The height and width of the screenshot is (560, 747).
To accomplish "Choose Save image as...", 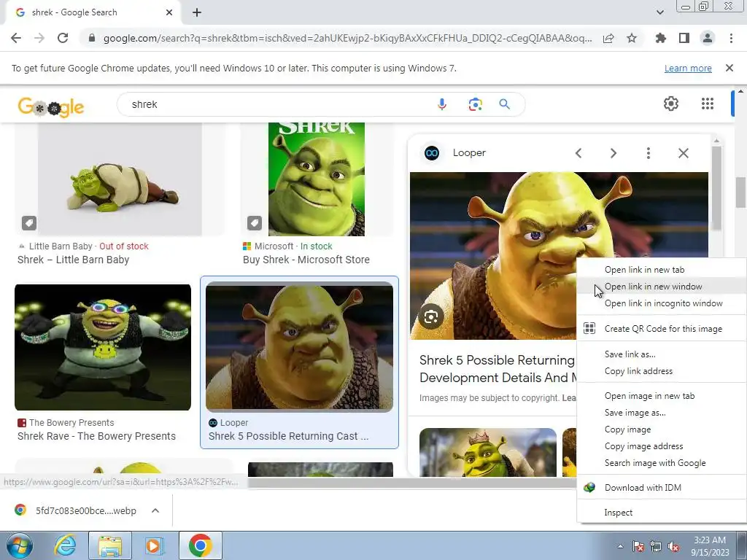I will coord(662,413).
